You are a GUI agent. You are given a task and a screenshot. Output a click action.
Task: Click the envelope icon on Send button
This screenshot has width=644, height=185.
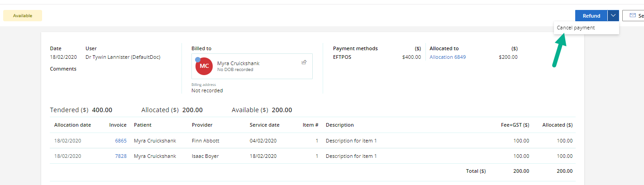click(x=633, y=15)
